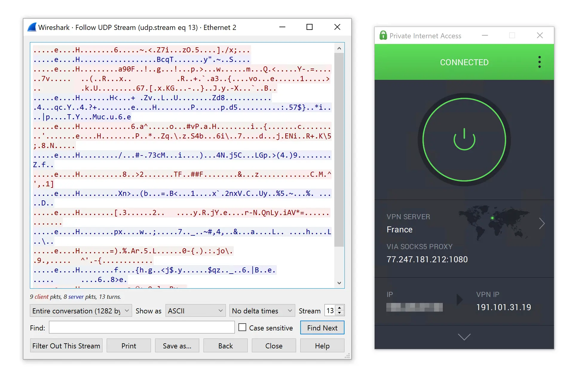Open the No delta times dropdown
The image size is (588, 378).
(262, 311)
